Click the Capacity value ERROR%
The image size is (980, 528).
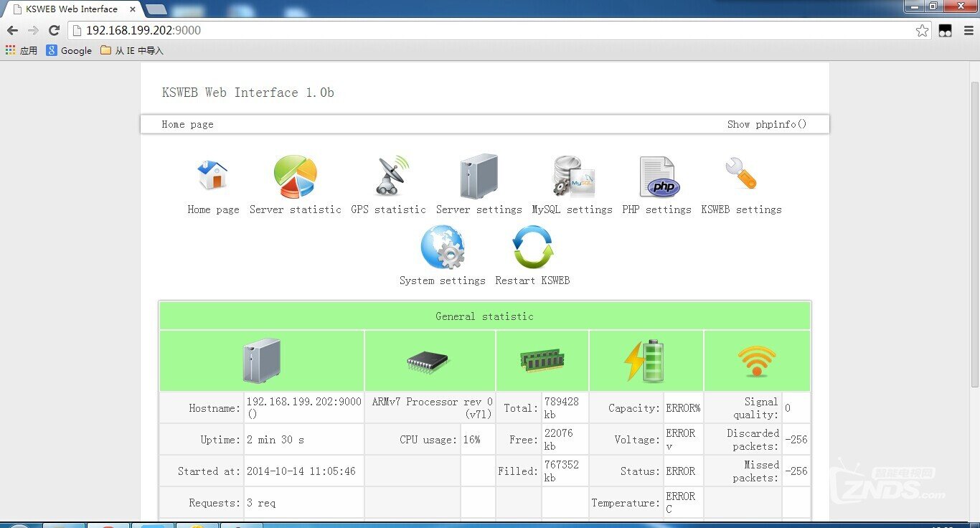(x=683, y=407)
